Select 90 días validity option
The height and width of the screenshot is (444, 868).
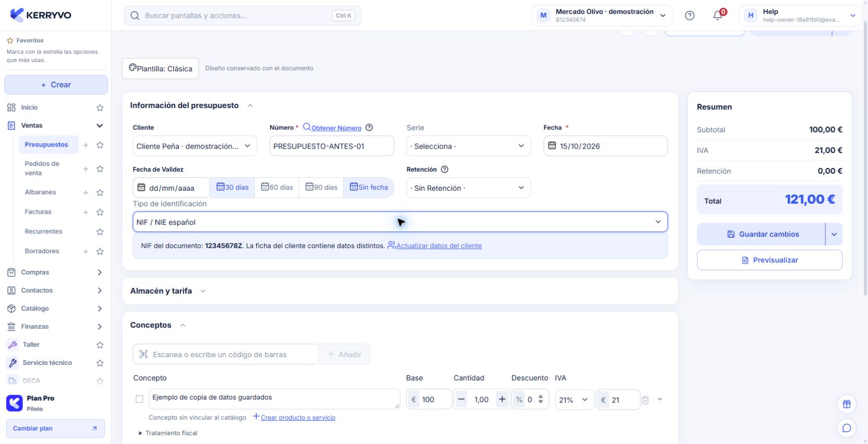pos(321,187)
